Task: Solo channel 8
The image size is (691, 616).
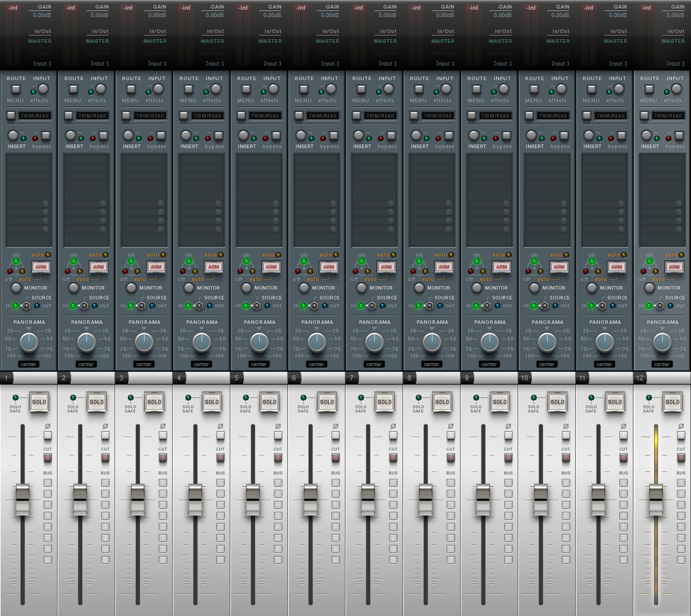Action: 442,402
